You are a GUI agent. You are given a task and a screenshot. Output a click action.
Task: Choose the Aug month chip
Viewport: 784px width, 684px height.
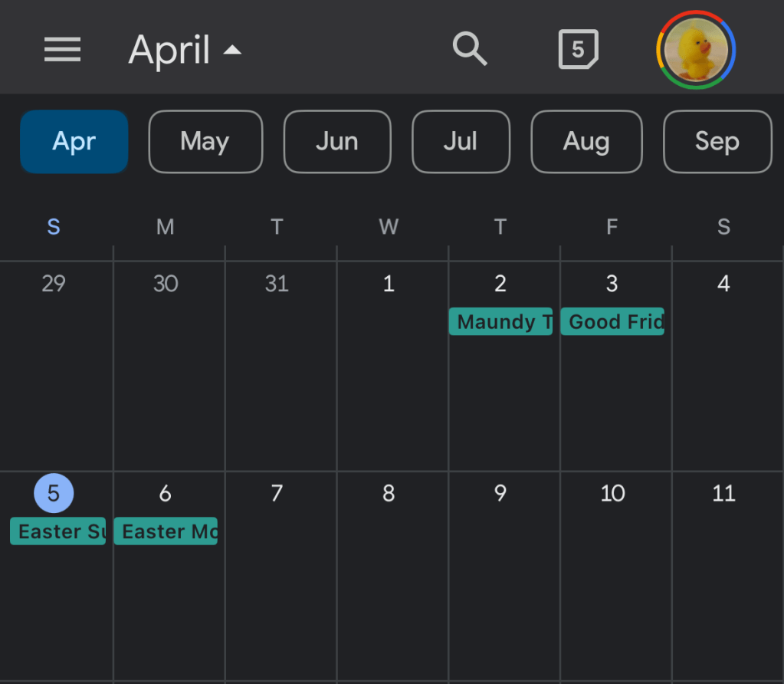586,141
